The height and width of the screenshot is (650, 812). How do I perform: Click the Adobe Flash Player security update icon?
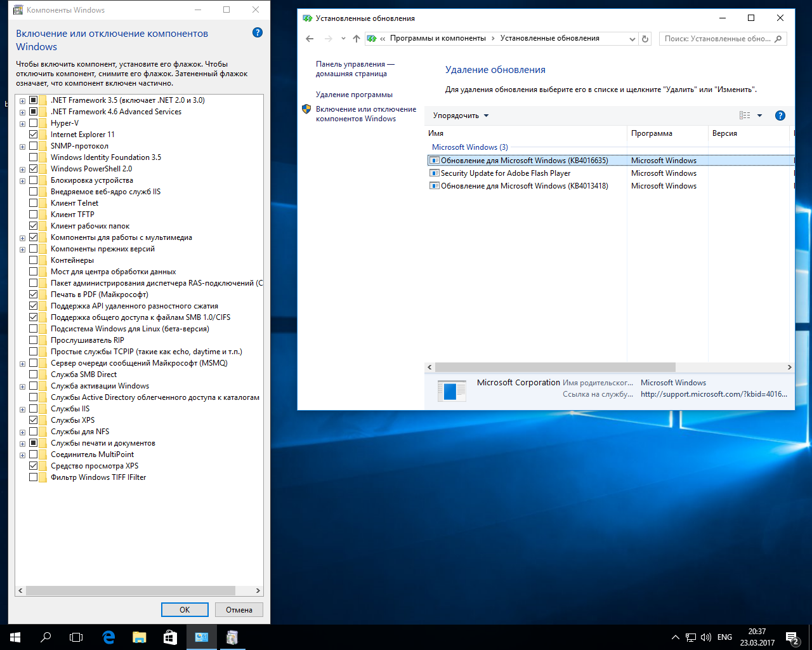click(x=435, y=173)
